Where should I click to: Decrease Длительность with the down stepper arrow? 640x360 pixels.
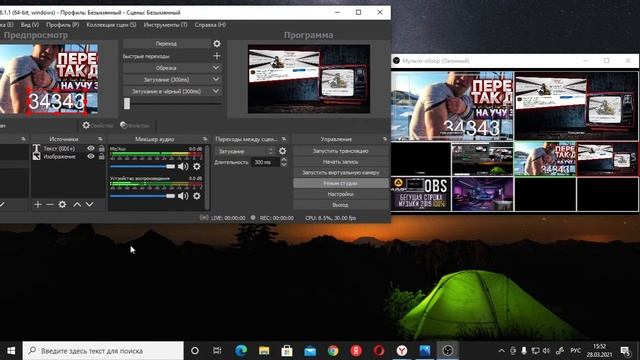tap(284, 164)
